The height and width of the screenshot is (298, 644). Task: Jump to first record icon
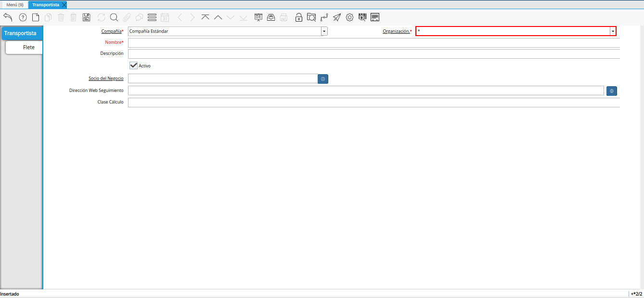(206, 17)
